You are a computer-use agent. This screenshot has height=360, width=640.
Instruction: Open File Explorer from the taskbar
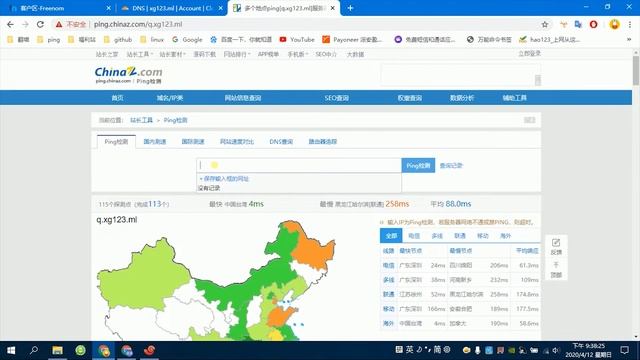57,350
